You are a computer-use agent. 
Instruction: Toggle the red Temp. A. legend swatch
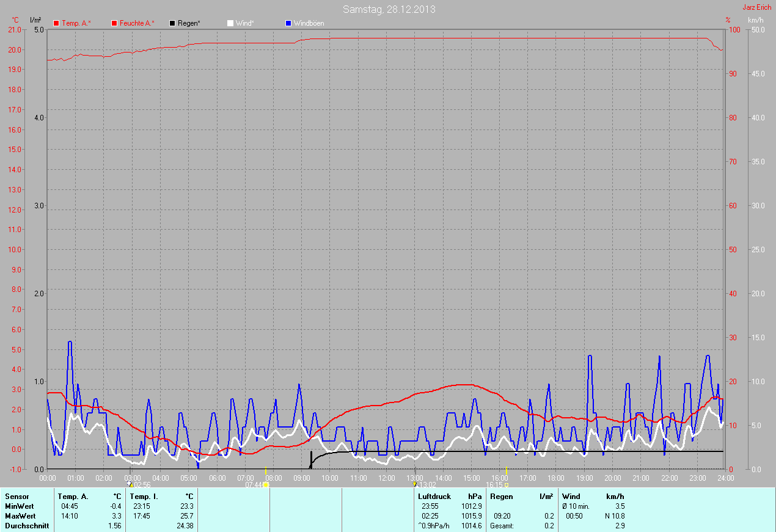[x=56, y=23]
